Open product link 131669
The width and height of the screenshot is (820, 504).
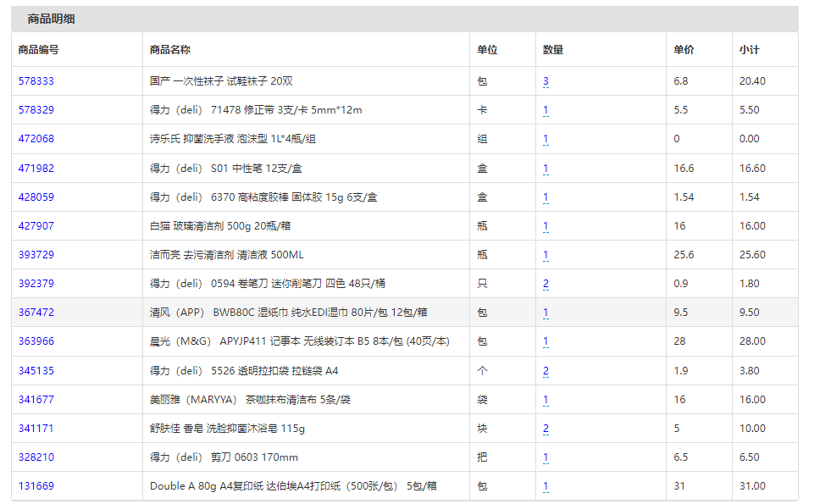pyautogui.click(x=36, y=485)
